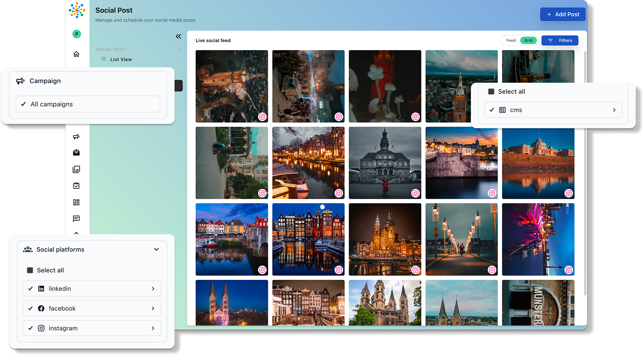Collapse the side panel with double chevron
Image resolution: width=644 pixels, height=356 pixels.
coord(178,37)
